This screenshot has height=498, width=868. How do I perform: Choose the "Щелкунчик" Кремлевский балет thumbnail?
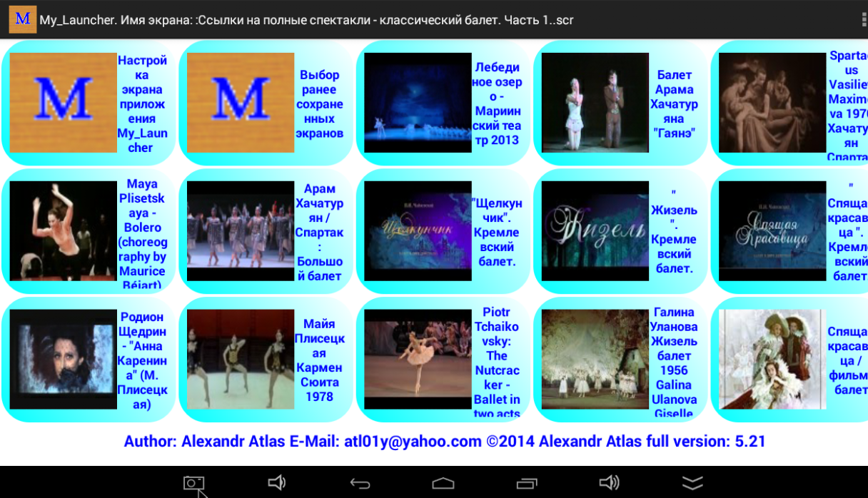pos(418,230)
